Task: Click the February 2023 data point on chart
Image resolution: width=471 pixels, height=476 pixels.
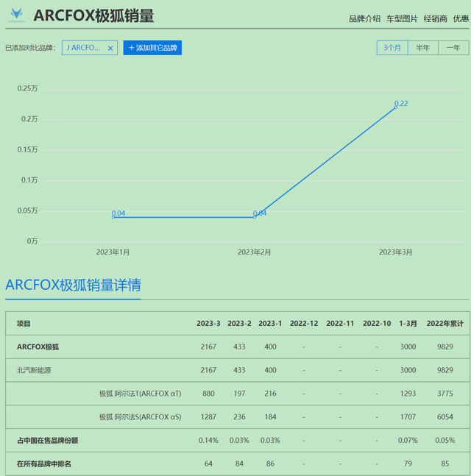Action: [x=255, y=217]
